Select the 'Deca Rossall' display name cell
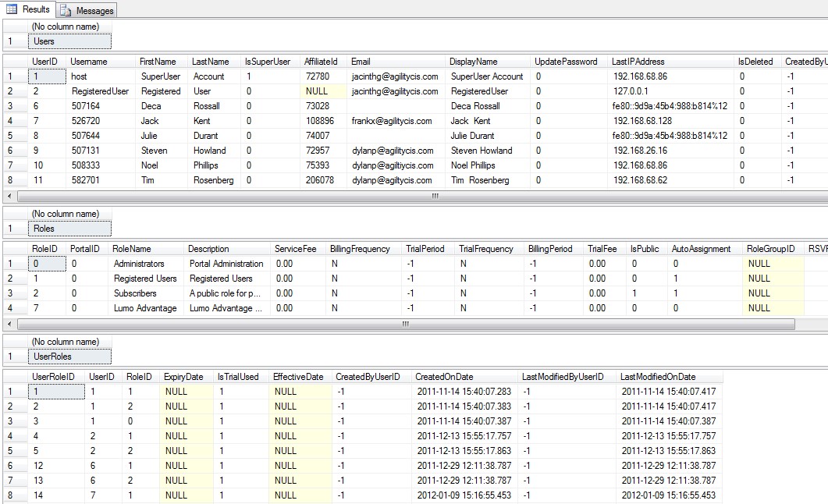Image resolution: width=828 pixels, height=504 pixels. click(x=488, y=106)
